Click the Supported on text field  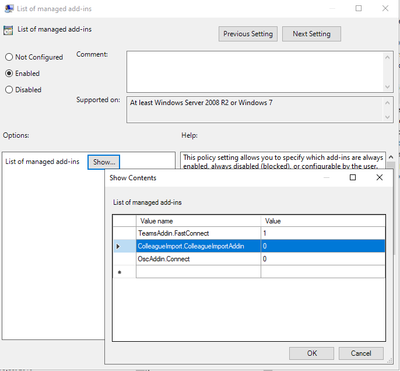[x=255, y=110]
